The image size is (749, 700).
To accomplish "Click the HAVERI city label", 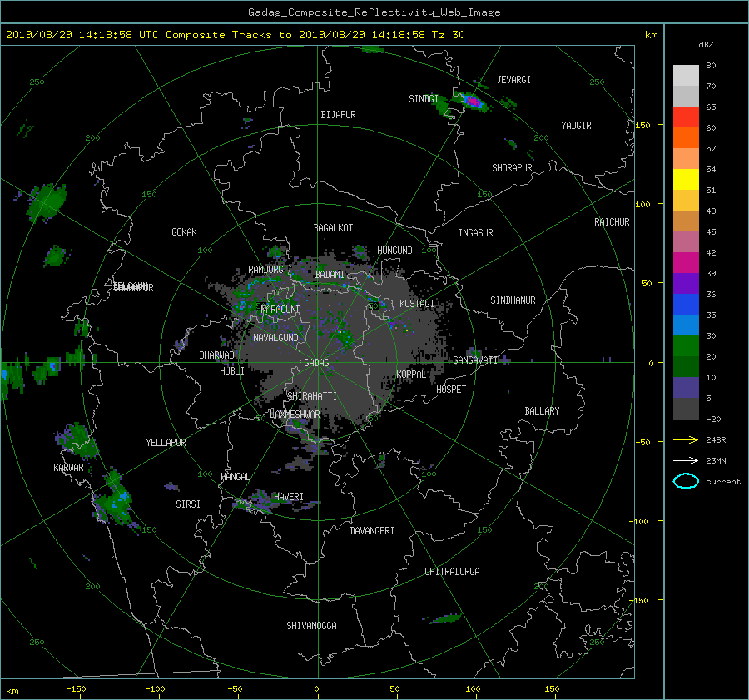I will point(289,497).
